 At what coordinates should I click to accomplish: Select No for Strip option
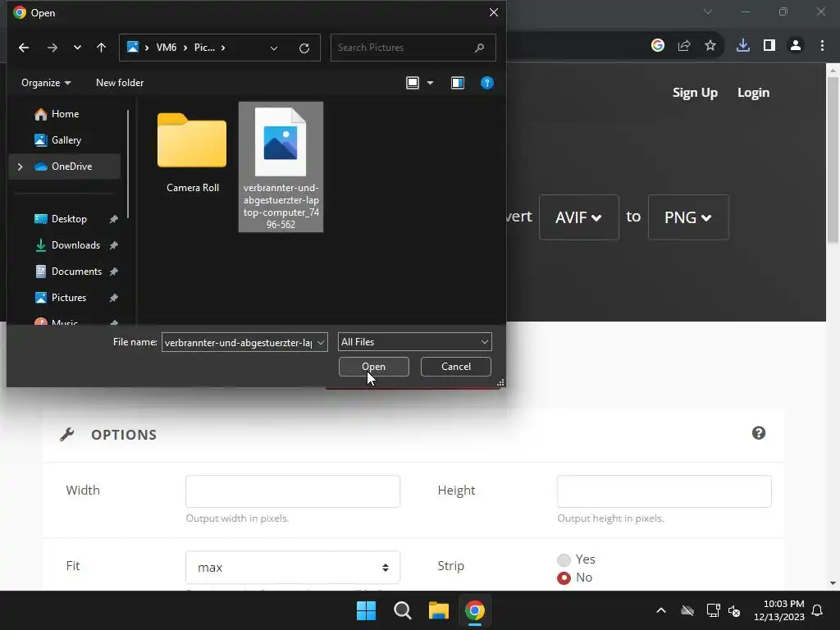tap(564, 578)
